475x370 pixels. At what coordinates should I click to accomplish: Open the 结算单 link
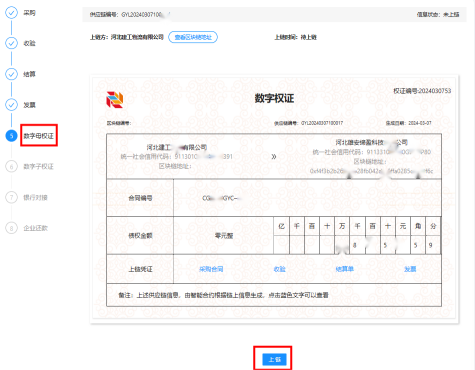click(x=345, y=269)
